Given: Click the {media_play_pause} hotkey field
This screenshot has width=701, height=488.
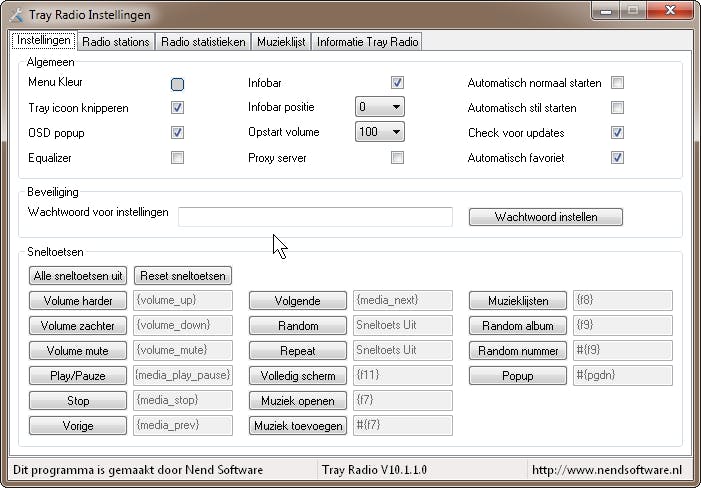Looking at the screenshot, I should tap(183, 375).
